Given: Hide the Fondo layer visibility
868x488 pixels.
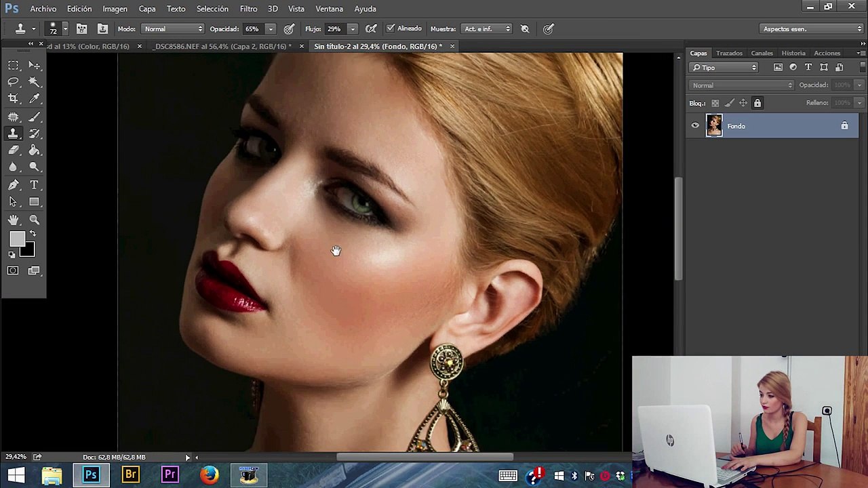Looking at the screenshot, I should point(695,126).
